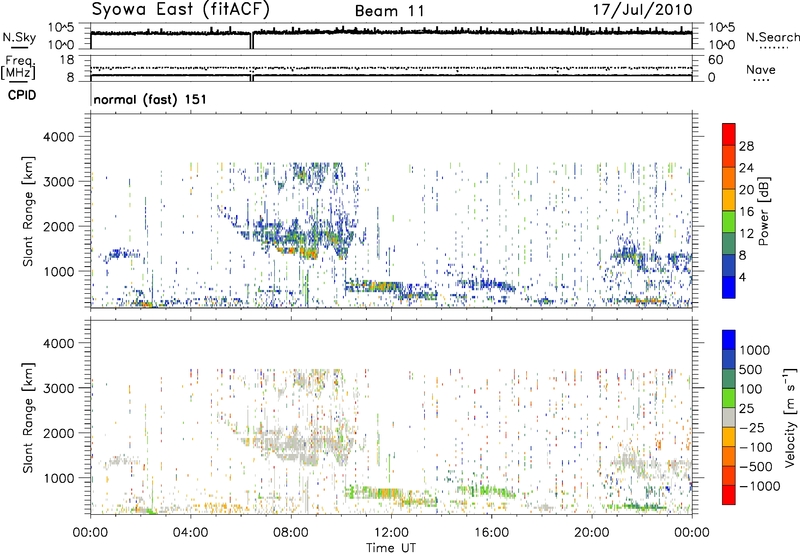Select the '2000' range tick on the velocity panel
Screen dimensions: 800x554
click(x=59, y=433)
